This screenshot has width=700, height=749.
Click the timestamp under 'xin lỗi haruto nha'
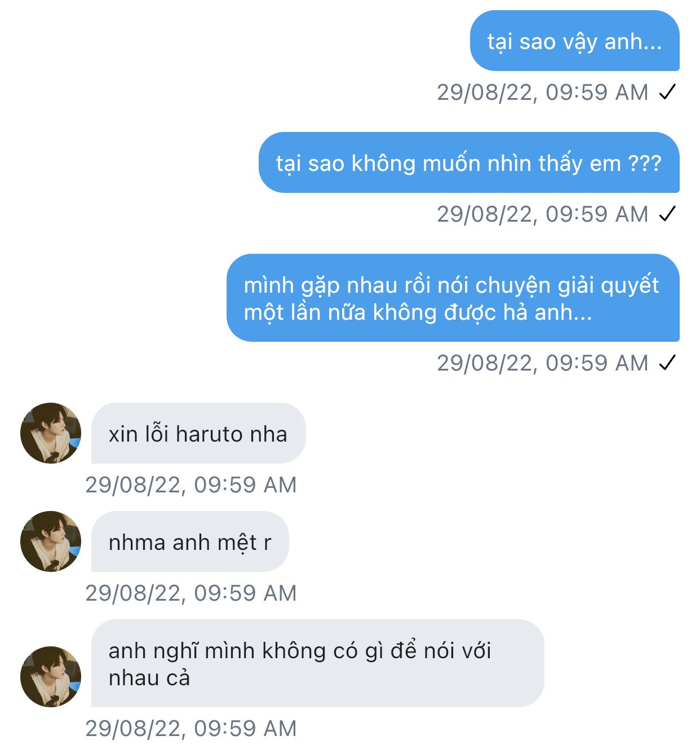point(190,484)
